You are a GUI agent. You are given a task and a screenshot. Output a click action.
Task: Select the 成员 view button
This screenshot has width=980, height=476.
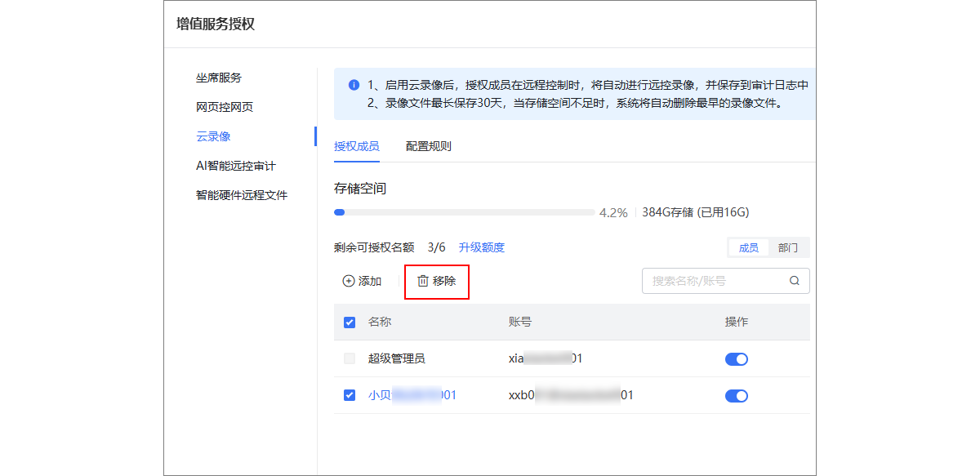[x=748, y=247]
